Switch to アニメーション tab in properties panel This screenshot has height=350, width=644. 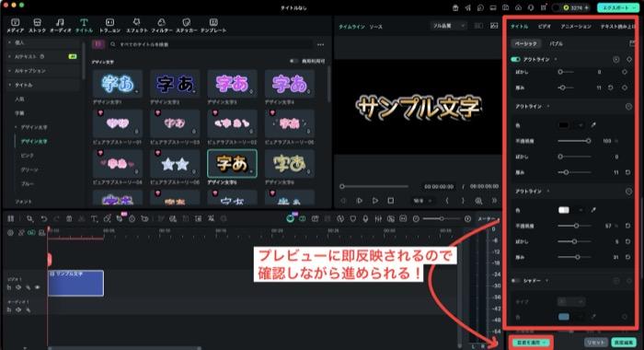[576, 27]
